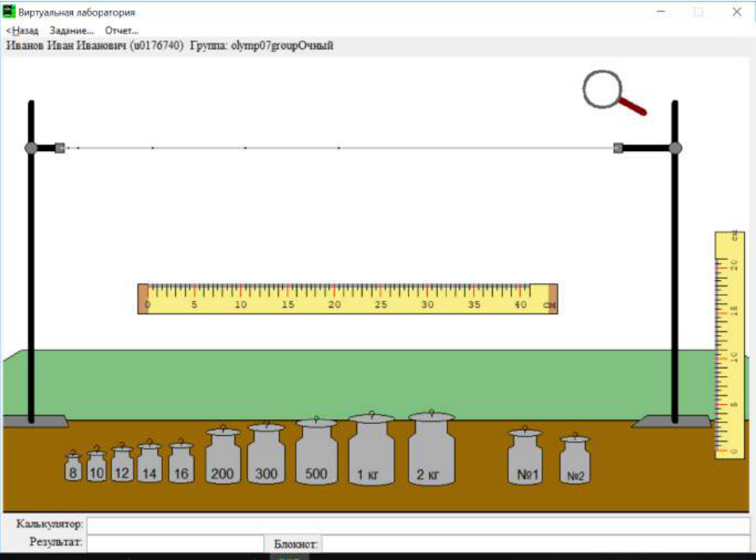Click the weight labeled 12
The width and height of the screenshot is (756, 560).
pos(122,462)
